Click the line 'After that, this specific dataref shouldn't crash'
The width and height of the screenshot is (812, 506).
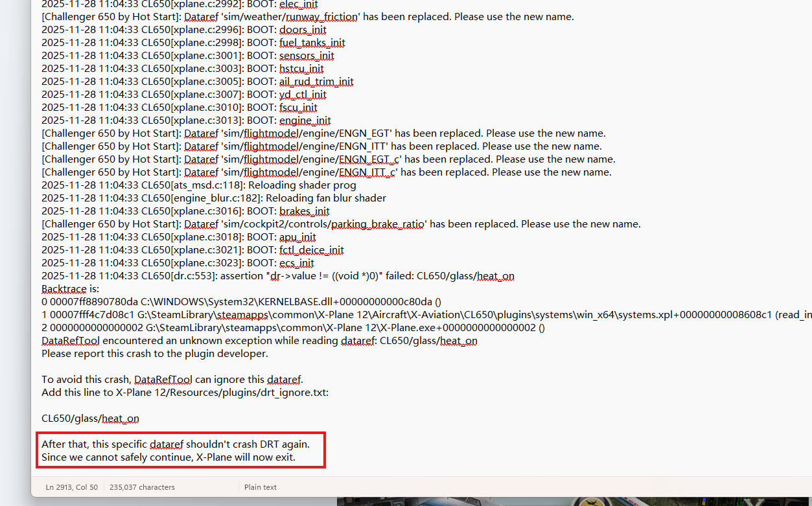click(175, 444)
